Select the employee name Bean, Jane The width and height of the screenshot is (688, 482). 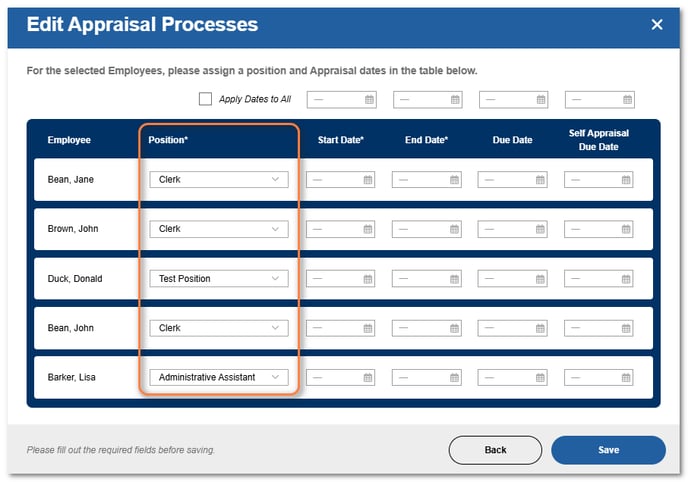coord(71,179)
